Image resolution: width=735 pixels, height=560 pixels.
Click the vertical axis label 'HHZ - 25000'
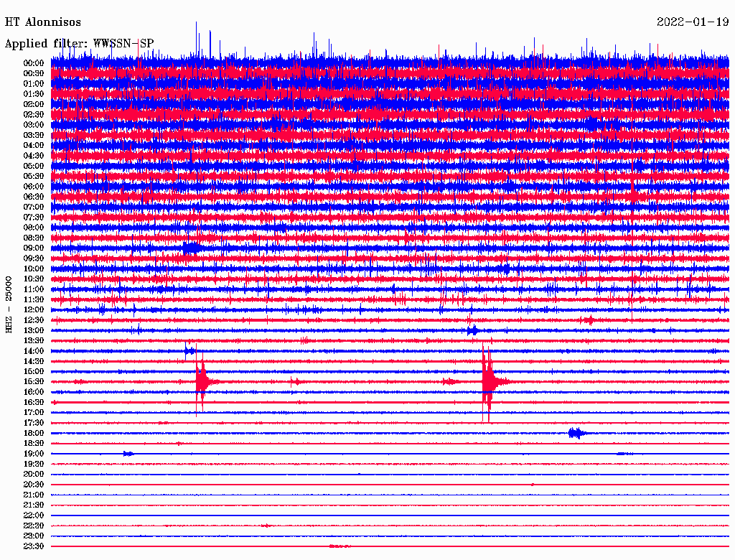tap(9, 304)
